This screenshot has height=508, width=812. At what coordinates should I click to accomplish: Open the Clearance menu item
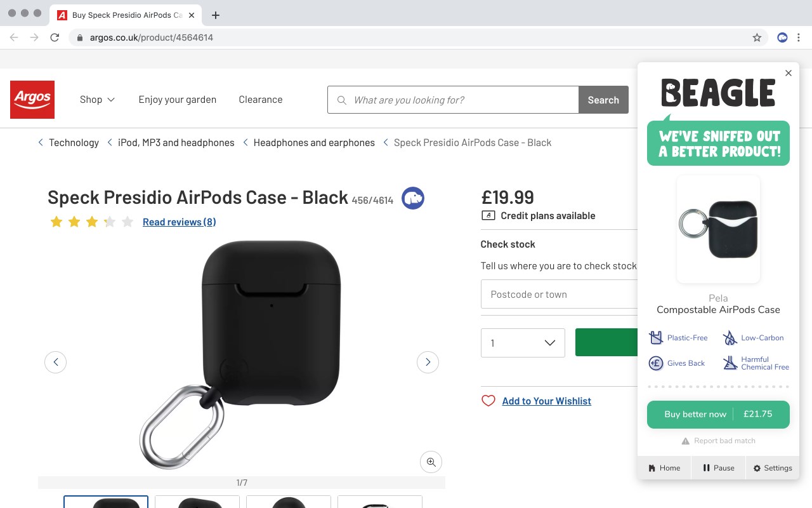click(260, 100)
